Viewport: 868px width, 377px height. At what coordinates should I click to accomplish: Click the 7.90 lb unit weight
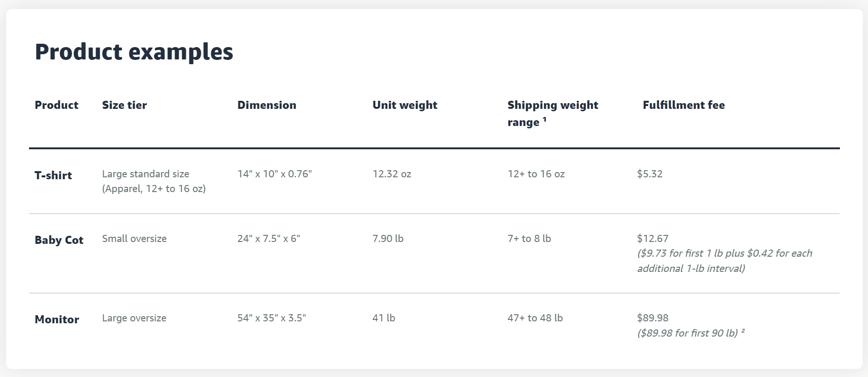387,239
